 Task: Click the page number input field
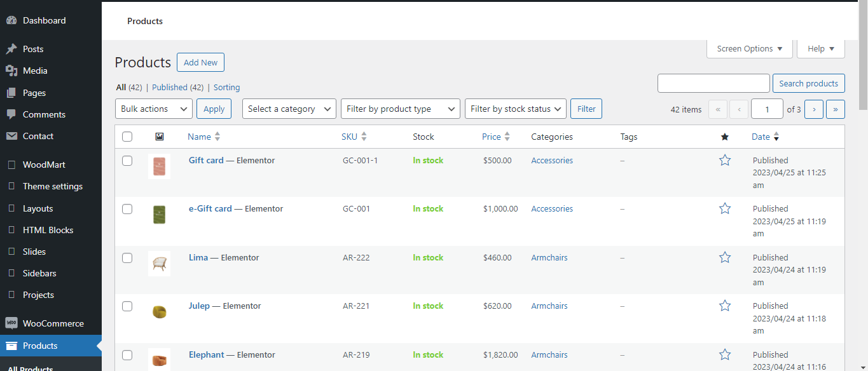point(767,109)
